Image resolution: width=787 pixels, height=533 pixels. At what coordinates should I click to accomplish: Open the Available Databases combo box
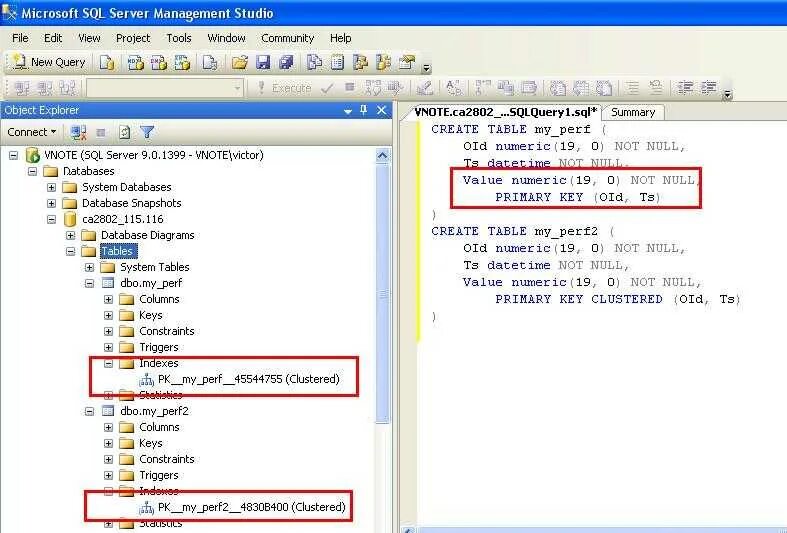point(165,88)
